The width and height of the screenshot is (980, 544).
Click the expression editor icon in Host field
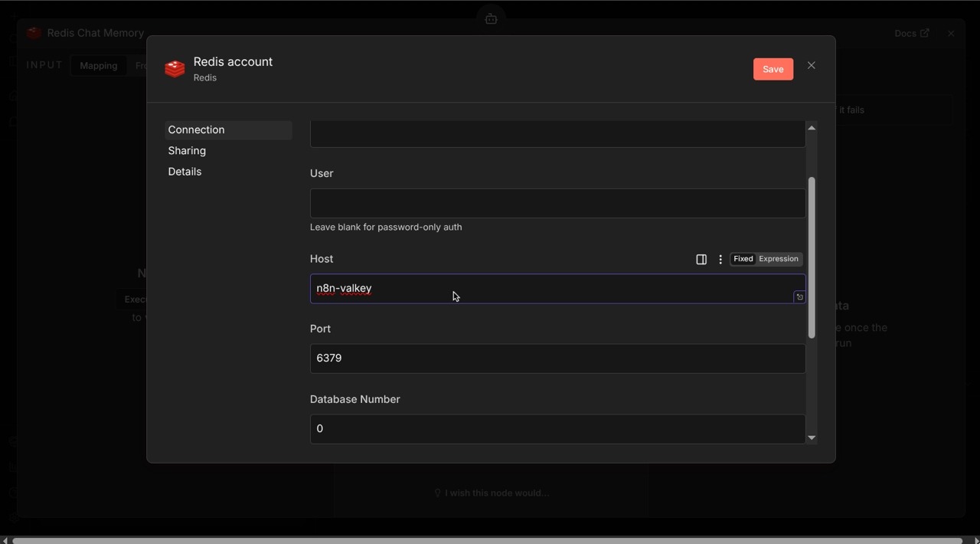(799, 297)
